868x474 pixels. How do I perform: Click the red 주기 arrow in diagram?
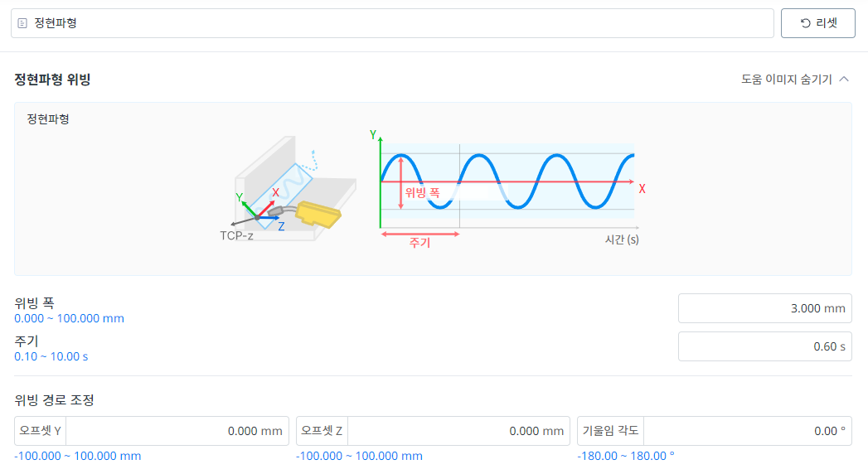pos(419,234)
